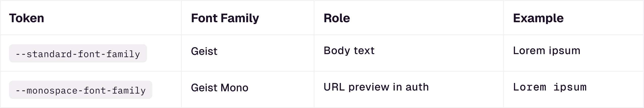Click the Example column header
The width and height of the screenshot is (644, 108).
click(538, 18)
